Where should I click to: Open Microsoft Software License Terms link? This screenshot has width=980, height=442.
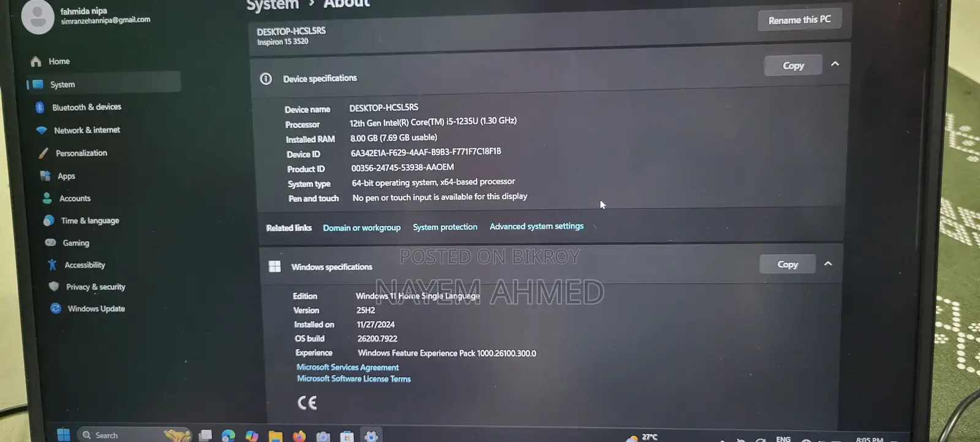pyautogui.click(x=353, y=379)
